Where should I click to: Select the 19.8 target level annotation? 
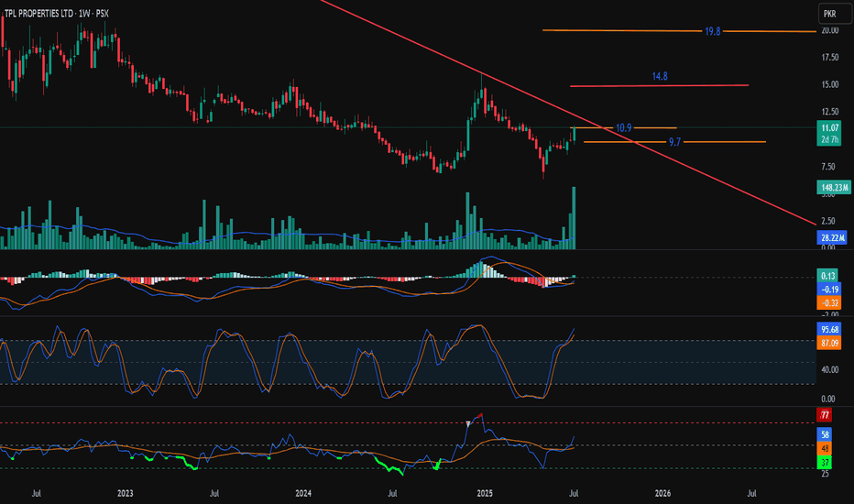click(712, 31)
